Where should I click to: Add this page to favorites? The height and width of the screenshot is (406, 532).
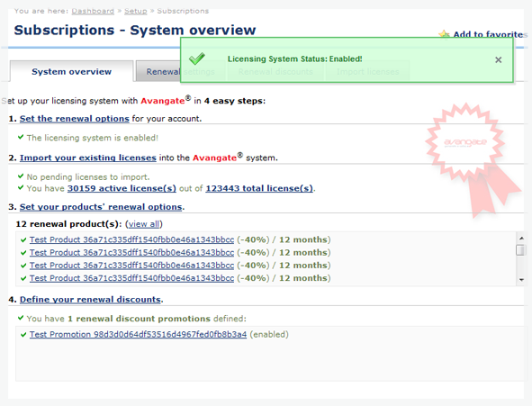pos(491,34)
